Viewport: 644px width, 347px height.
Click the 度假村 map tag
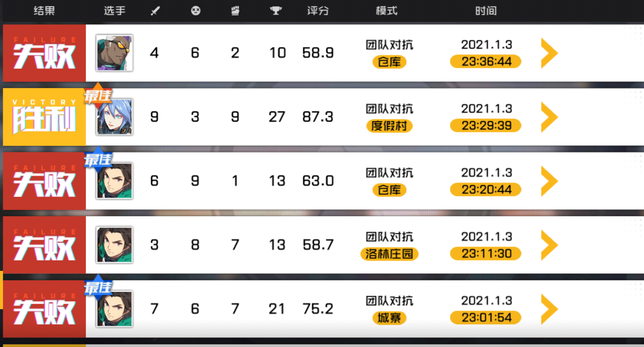click(389, 126)
